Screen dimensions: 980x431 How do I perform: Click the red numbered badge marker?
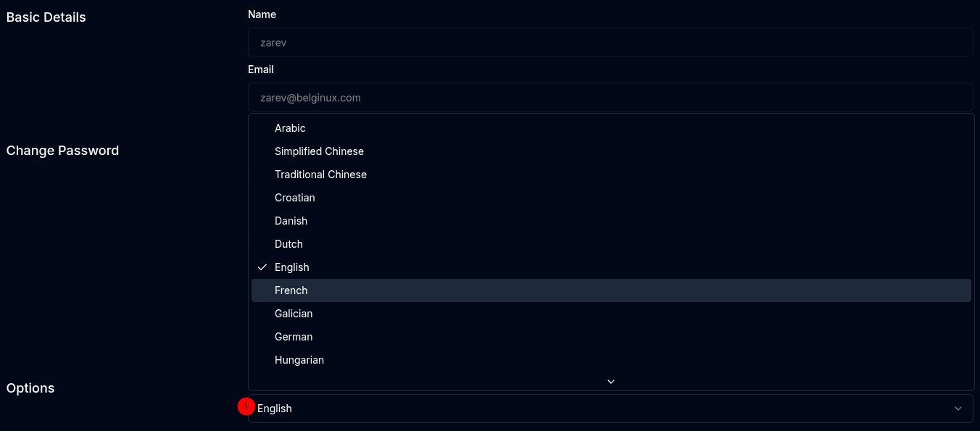[246, 407]
